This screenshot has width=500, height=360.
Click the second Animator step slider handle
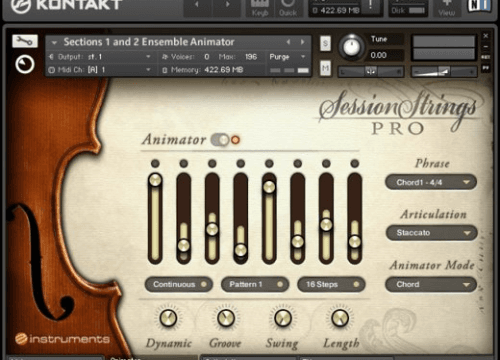pos(184,246)
